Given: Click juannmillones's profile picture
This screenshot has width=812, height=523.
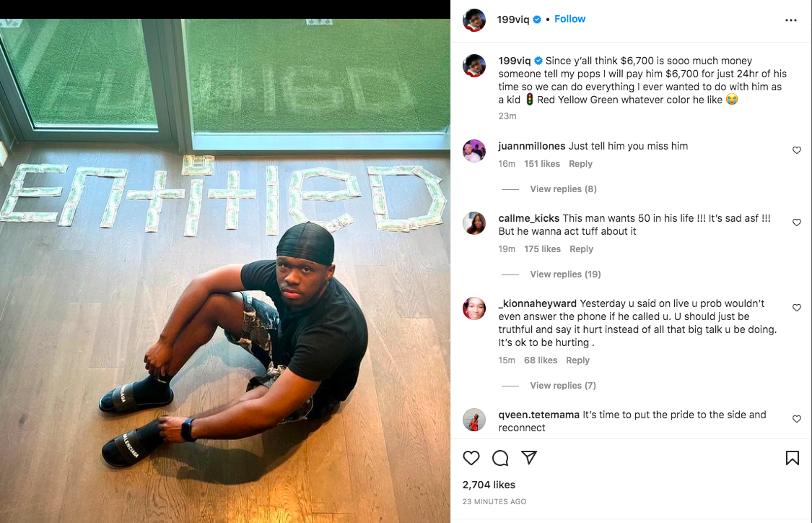Looking at the screenshot, I should (x=474, y=151).
